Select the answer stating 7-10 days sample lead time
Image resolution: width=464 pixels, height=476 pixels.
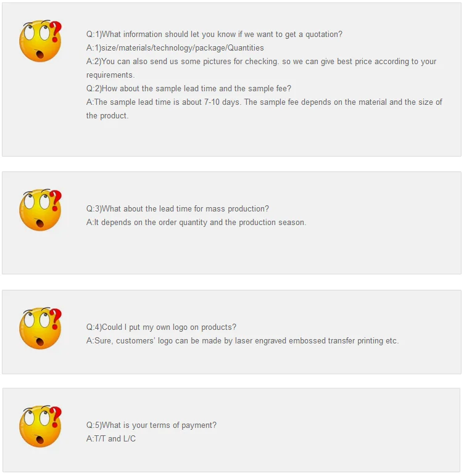(264, 102)
